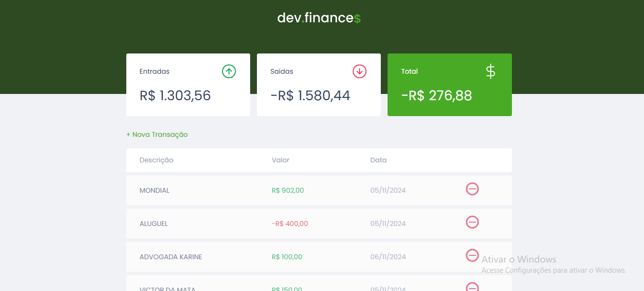Remove the MONDIAL transaction

coord(472,189)
